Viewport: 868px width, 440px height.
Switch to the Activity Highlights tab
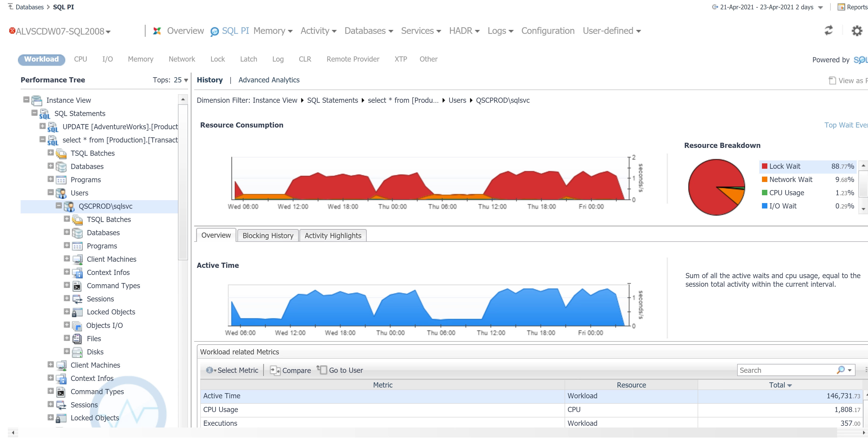[333, 236]
